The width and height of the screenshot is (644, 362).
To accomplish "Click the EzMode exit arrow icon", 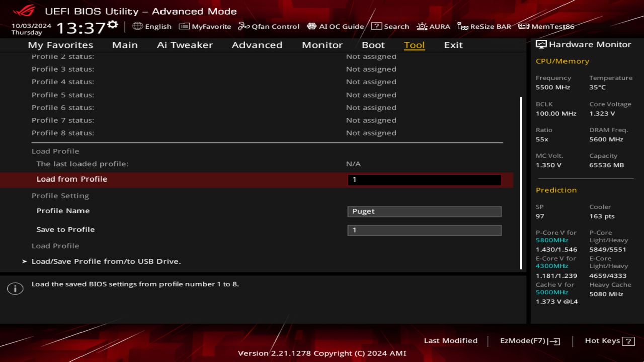I will tap(554, 341).
